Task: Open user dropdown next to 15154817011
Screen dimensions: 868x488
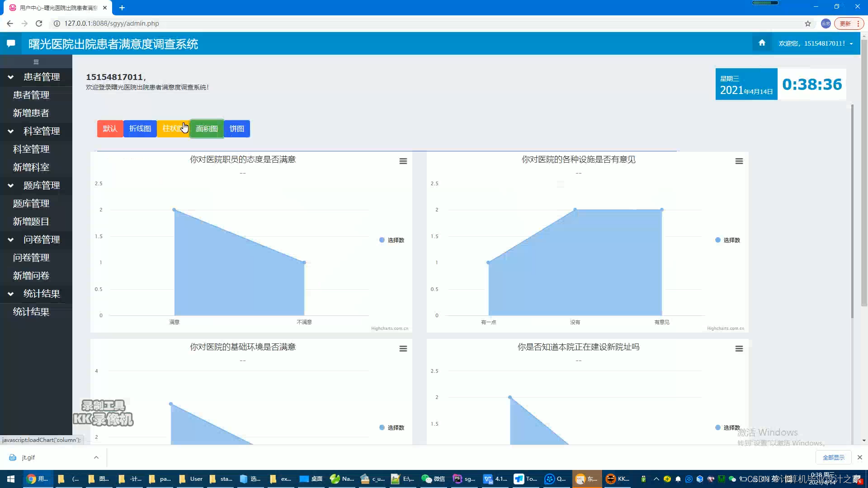Action: [851, 44]
